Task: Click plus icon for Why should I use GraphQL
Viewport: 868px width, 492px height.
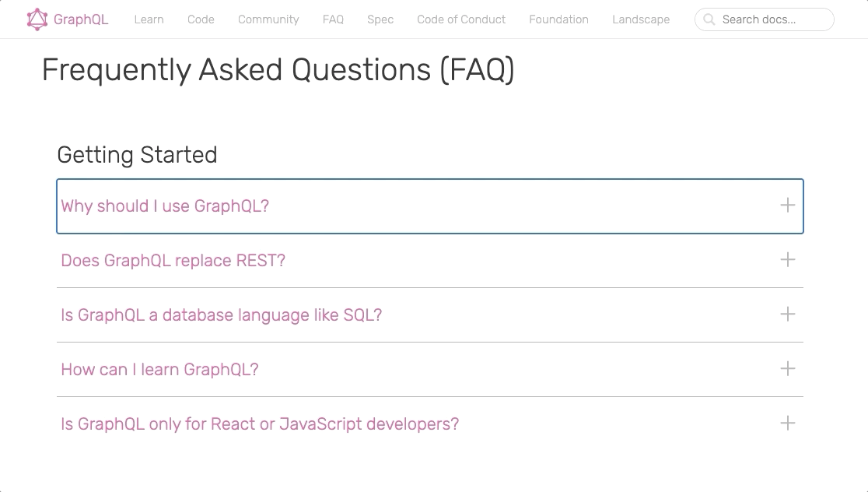Action: tap(787, 206)
